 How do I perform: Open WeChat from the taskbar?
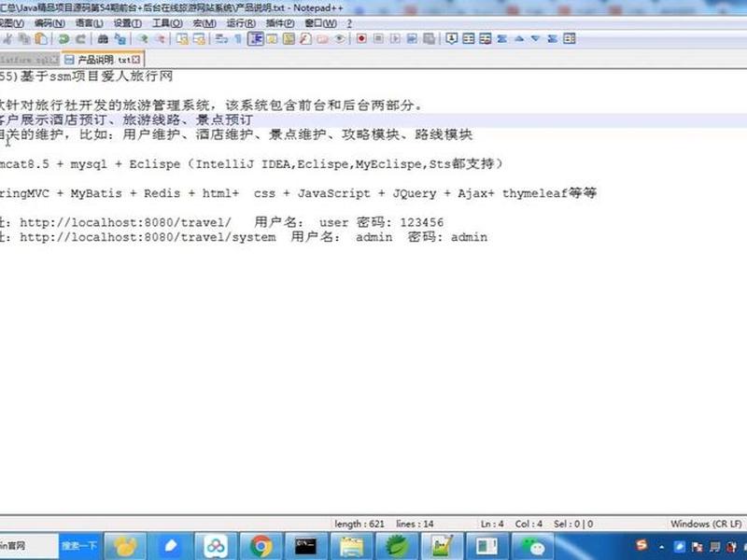[x=532, y=546]
